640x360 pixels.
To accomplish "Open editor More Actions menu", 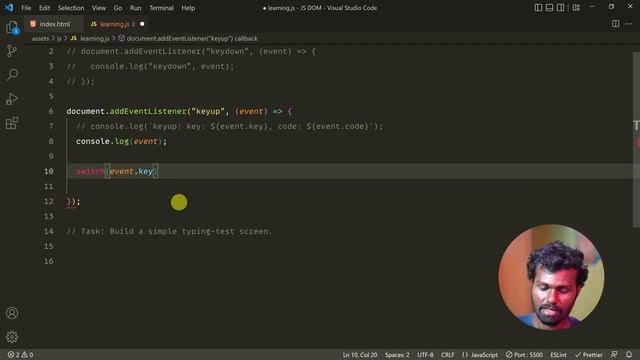I will [x=629, y=24].
